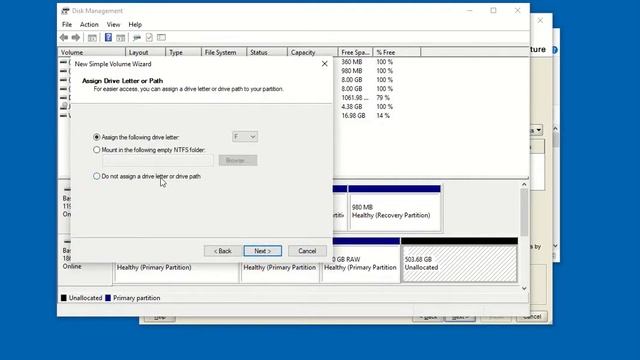Cancel the New Simple Volume Wizard

pos(307,251)
